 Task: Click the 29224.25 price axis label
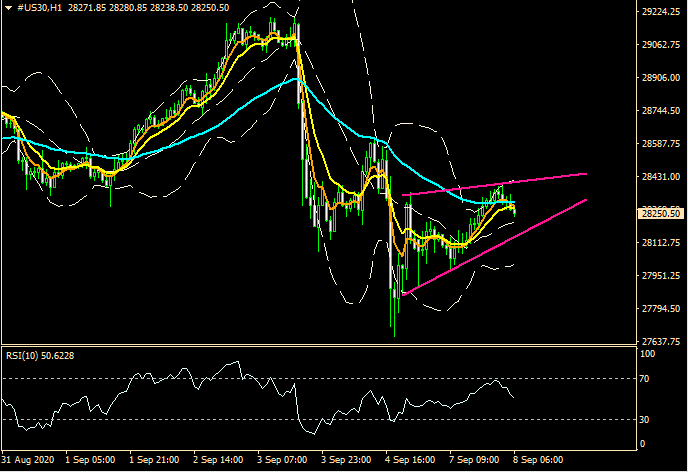click(x=660, y=13)
